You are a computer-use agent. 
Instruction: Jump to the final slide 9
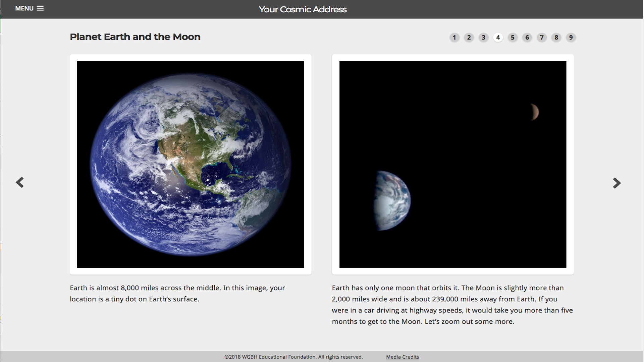(x=571, y=38)
